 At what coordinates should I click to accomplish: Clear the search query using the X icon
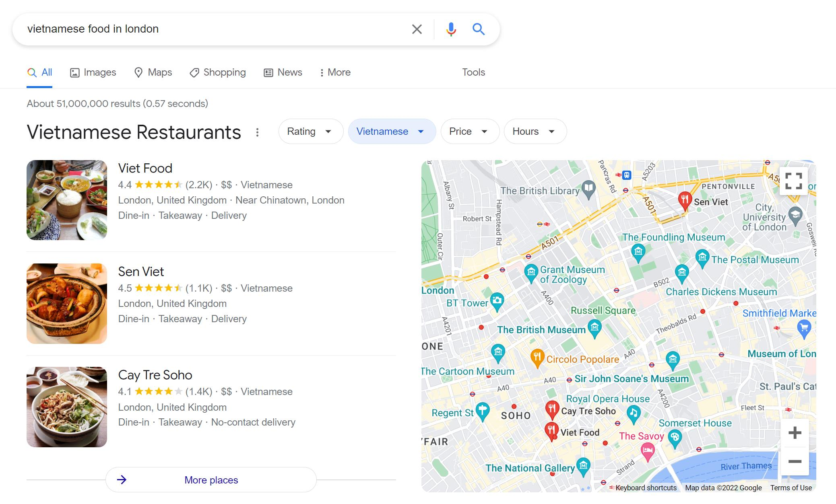coord(417,29)
